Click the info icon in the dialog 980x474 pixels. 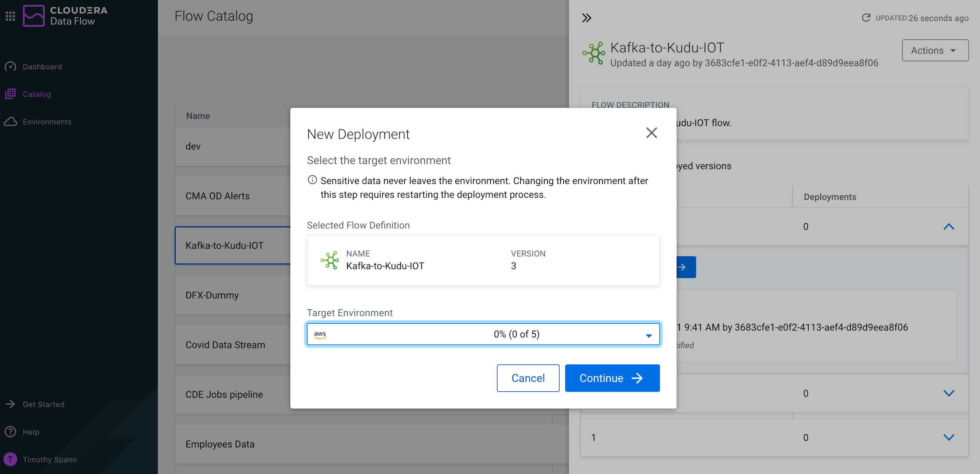pyautogui.click(x=312, y=180)
